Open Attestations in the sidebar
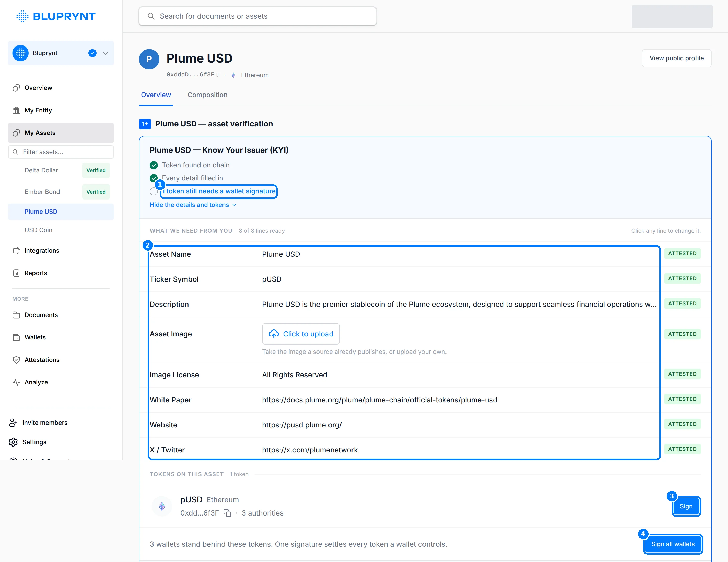 coord(61,360)
